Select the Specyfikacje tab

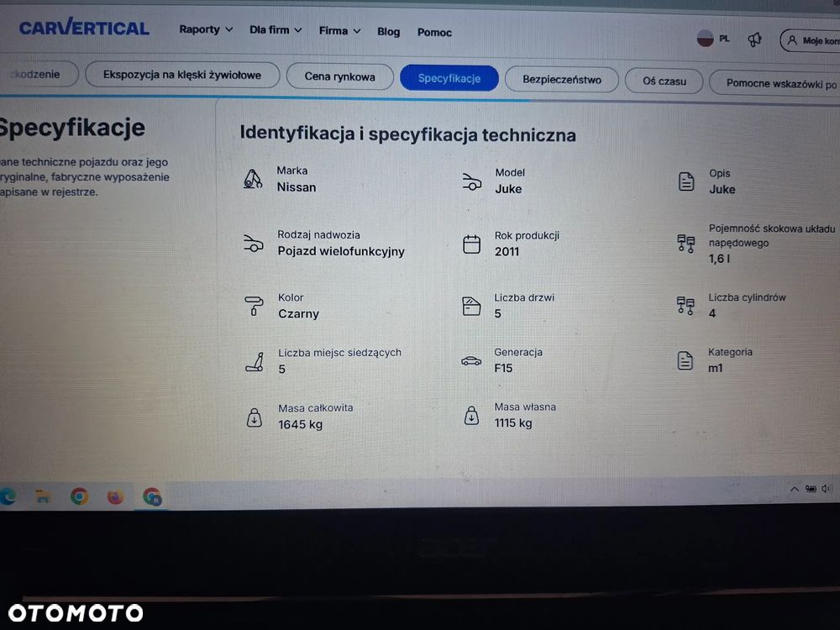(449, 78)
